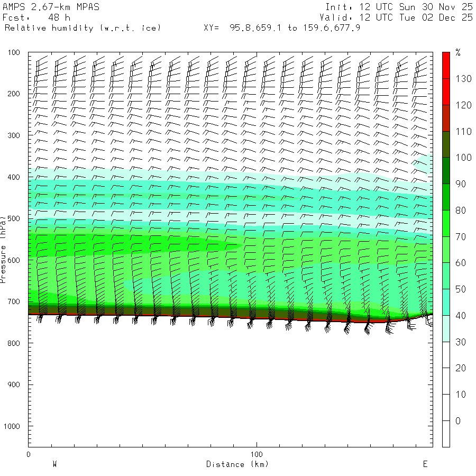Viewport: 476px width, 476px height.
Task: Click the colorbar value label 100
Action: 463,158
